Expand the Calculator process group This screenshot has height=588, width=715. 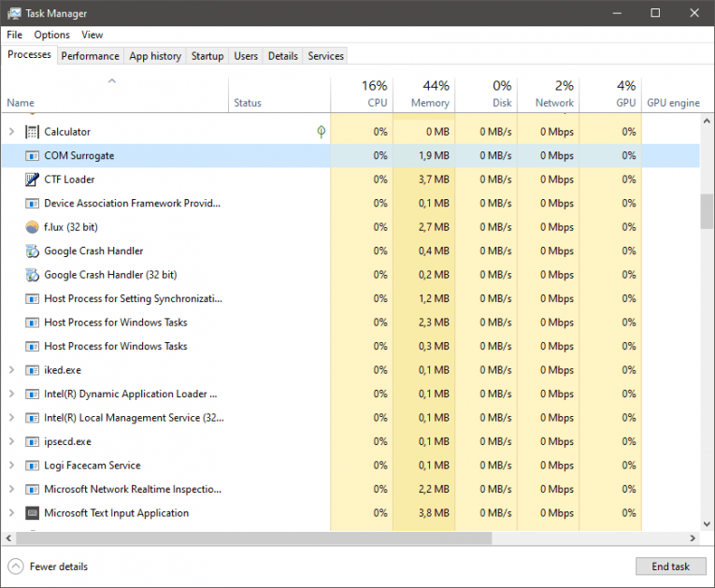pos(11,132)
